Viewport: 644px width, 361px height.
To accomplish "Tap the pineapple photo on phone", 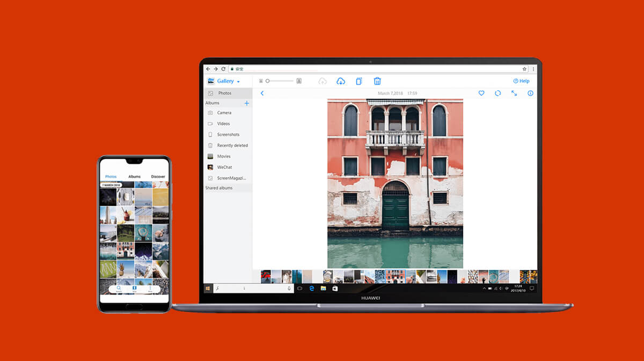I will coord(126,269).
